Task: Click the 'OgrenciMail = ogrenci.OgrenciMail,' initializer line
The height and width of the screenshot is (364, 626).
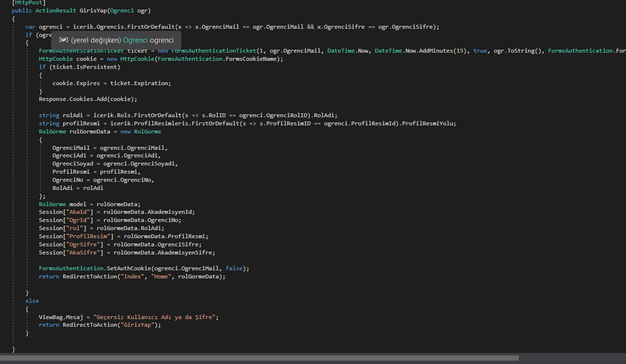Action: [110, 148]
